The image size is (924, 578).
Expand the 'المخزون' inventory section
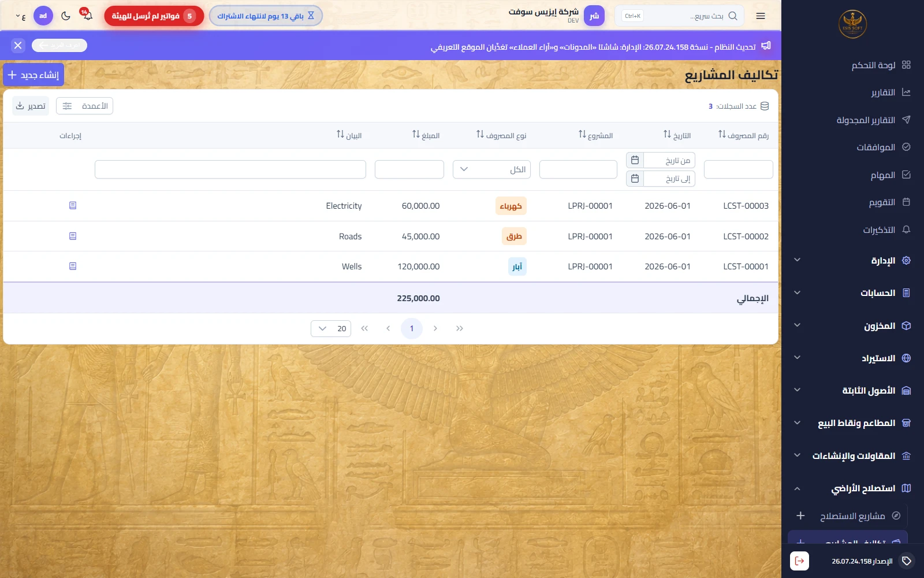pyautogui.click(x=852, y=325)
